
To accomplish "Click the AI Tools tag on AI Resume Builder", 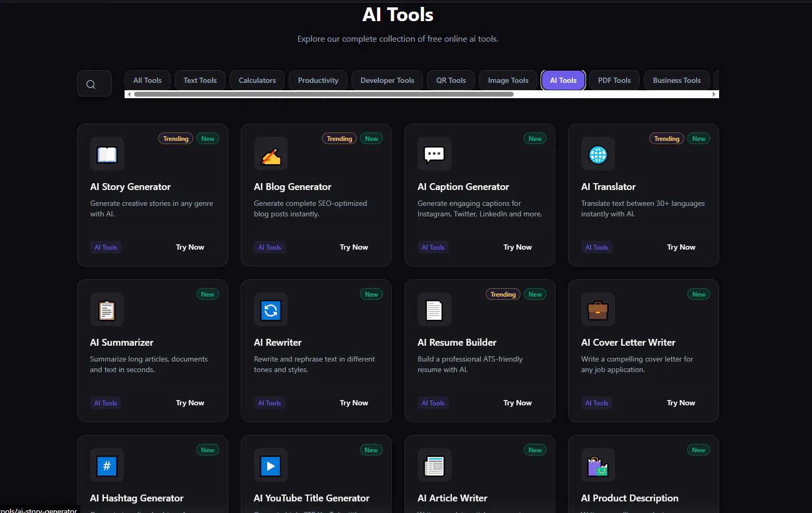I will (x=433, y=403).
